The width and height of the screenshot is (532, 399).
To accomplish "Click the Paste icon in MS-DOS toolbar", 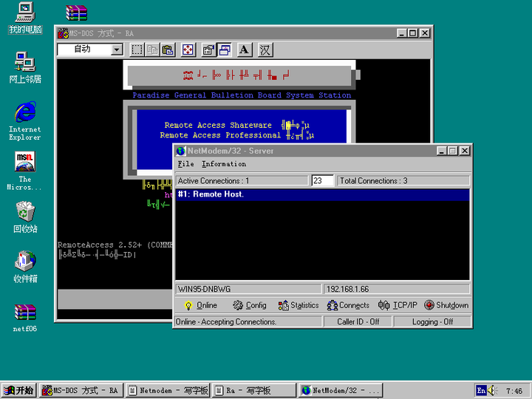I will pyautogui.click(x=168, y=50).
